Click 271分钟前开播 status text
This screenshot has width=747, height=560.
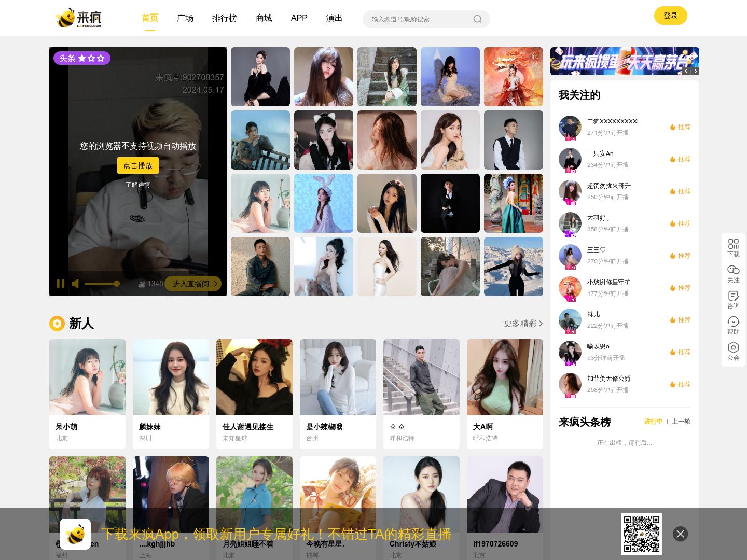(x=607, y=133)
